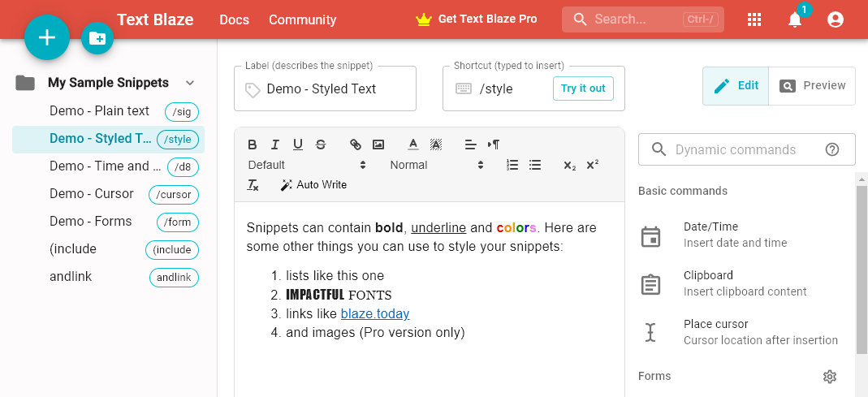
Task: Open the user account menu
Action: (x=835, y=19)
